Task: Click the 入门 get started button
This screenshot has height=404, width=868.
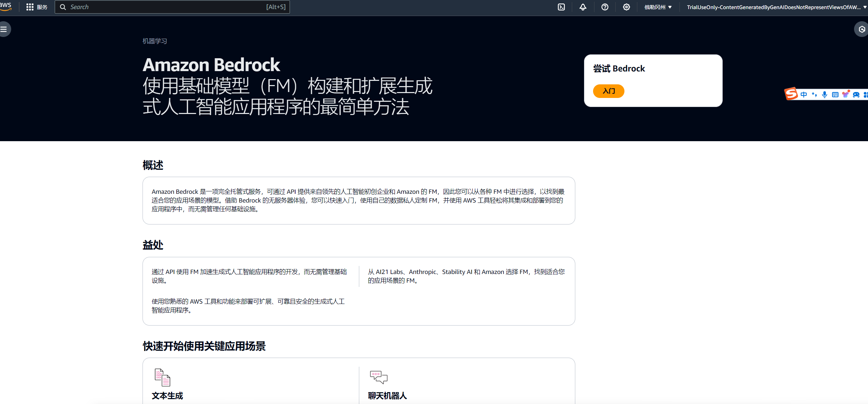Action: [x=609, y=91]
